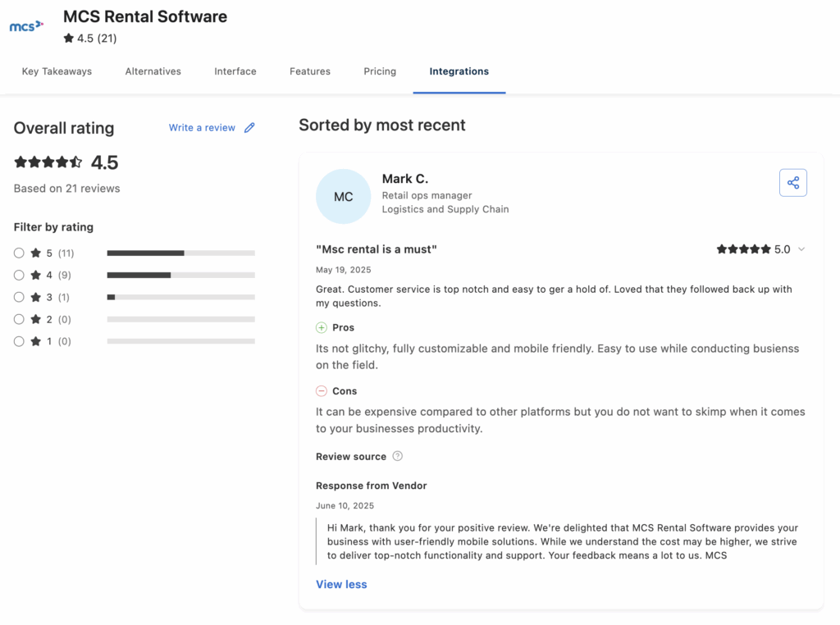Click the MCS logo icon
The width and height of the screenshot is (840, 625).
(26, 25)
